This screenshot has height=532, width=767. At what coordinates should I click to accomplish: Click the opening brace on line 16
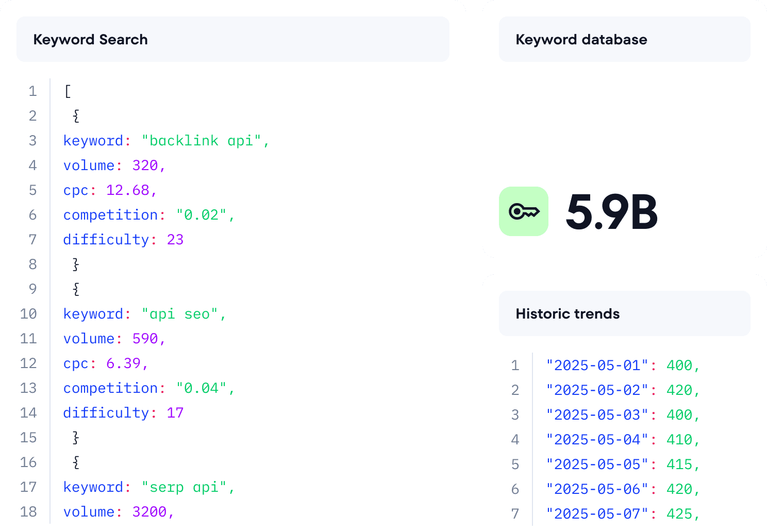(x=76, y=462)
